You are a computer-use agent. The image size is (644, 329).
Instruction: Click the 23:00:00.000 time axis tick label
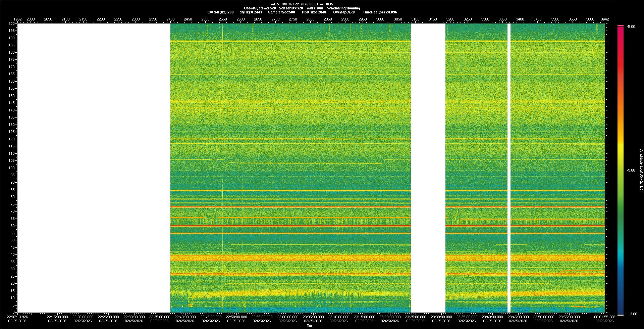287,317
